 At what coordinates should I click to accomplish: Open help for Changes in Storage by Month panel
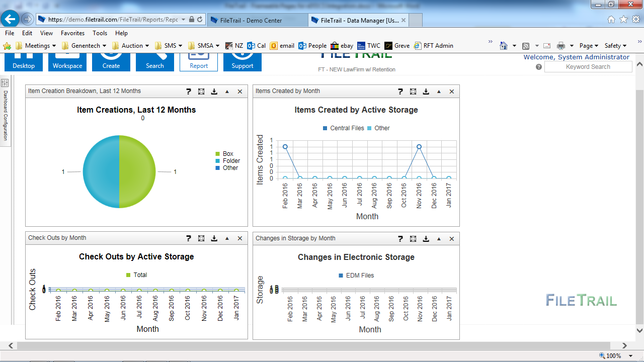click(x=400, y=239)
